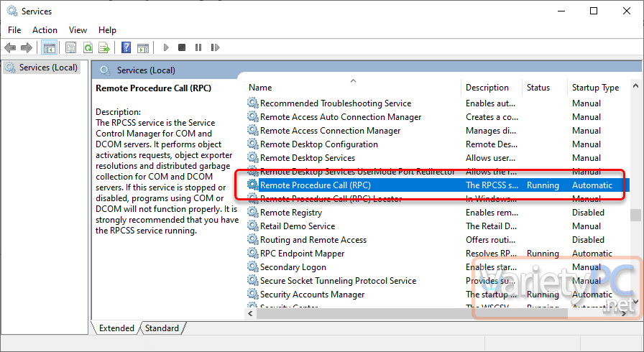
Task: Open the Action menu
Action: click(x=45, y=30)
